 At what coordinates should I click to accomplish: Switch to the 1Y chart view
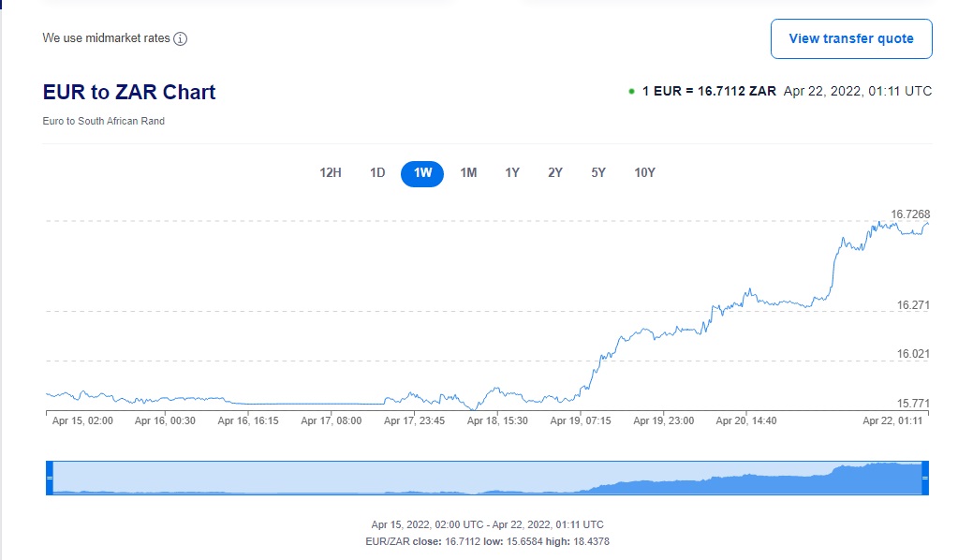click(x=512, y=173)
